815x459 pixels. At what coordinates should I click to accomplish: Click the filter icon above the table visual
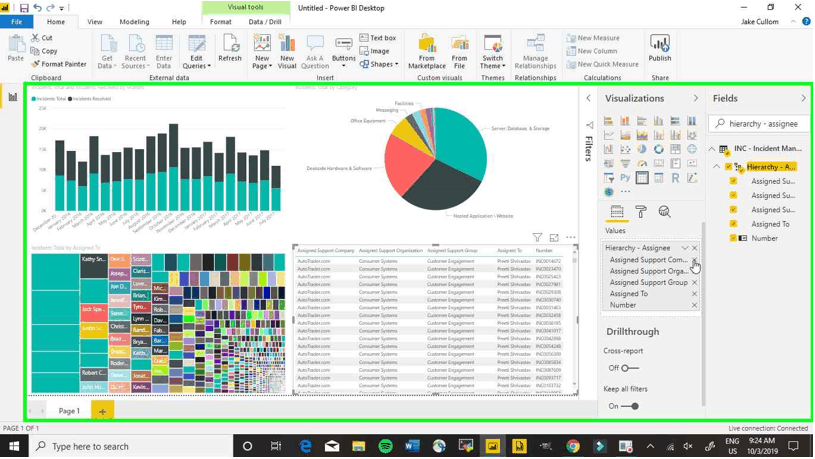[537, 238]
